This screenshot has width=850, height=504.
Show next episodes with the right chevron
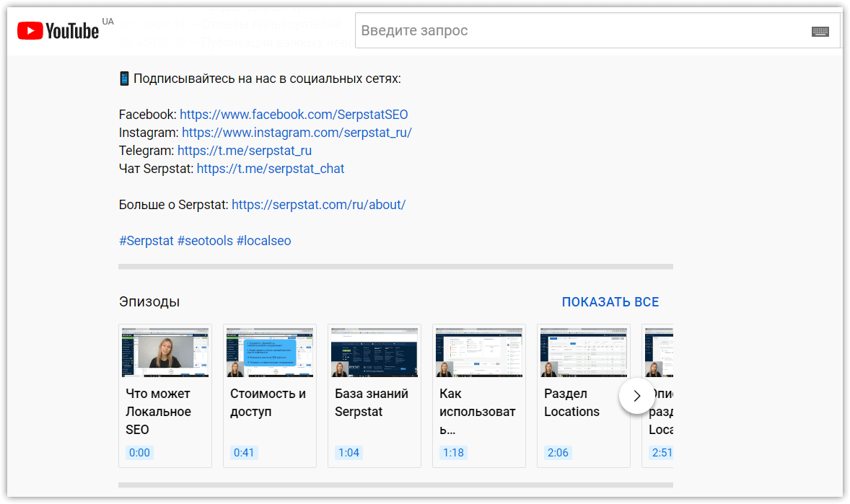(637, 396)
